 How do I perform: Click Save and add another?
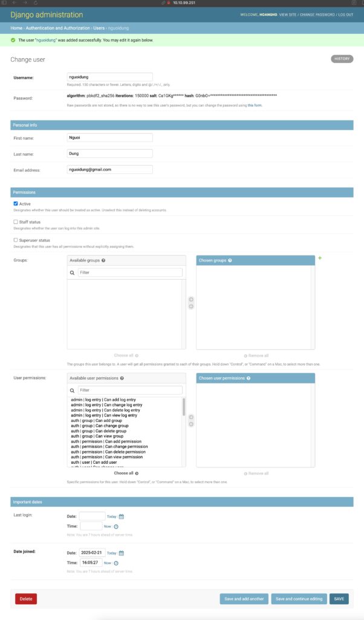click(244, 599)
